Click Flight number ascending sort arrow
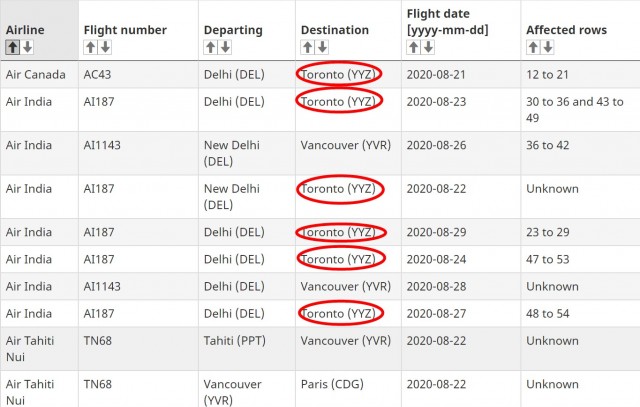This screenshot has width=640, height=407. pyautogui.click(x=90, y=47)
